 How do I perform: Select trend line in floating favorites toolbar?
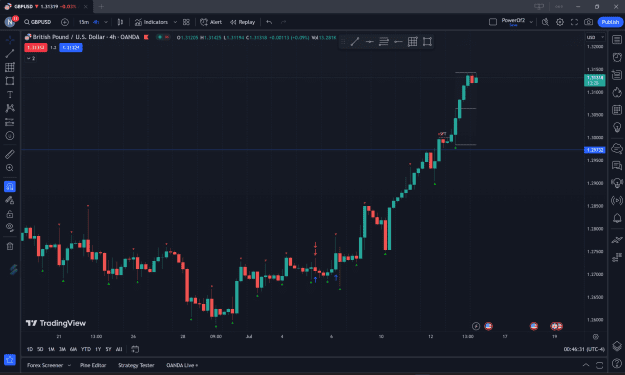355,41
